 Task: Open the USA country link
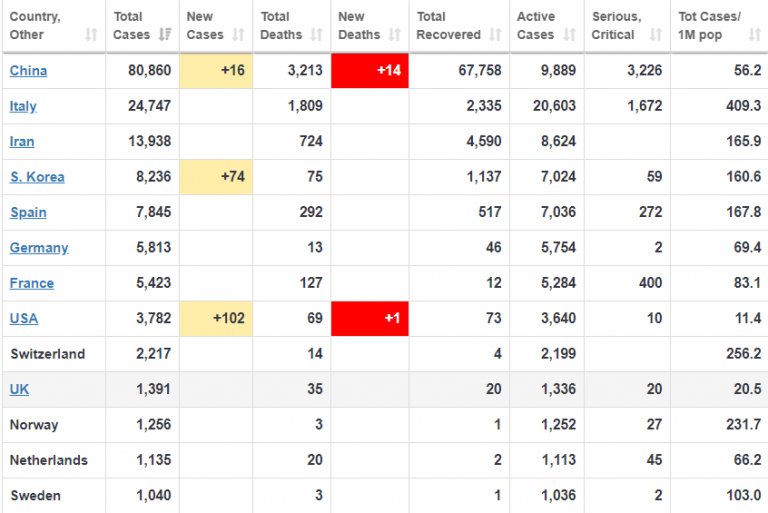point(24,318)
